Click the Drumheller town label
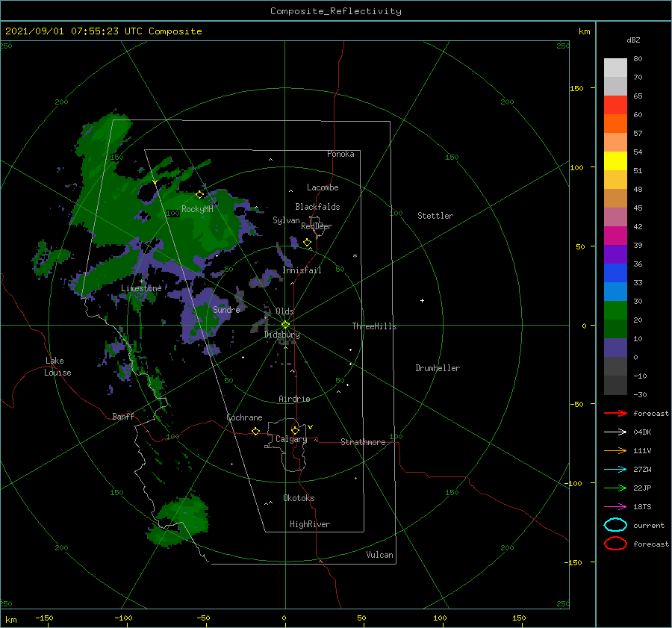672x628 pixels. click(x=438, y=368)
